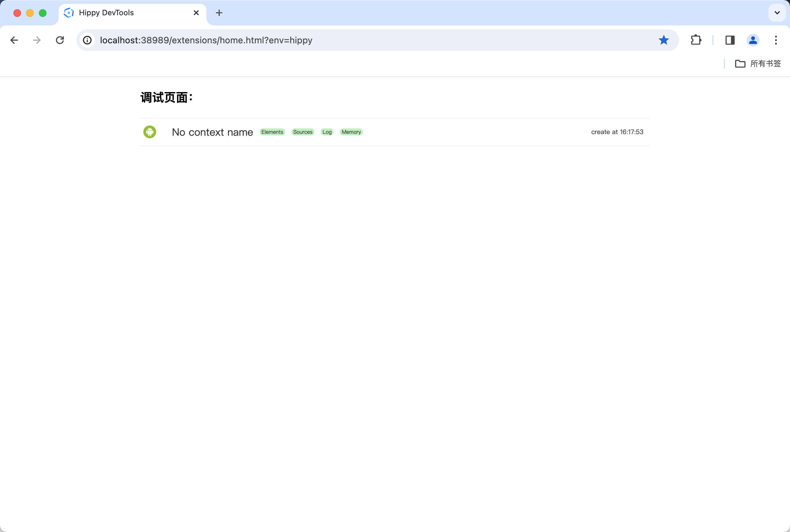Open the side panel icon
The width and height of the screenshot is (790, 532).
[730, 40]
